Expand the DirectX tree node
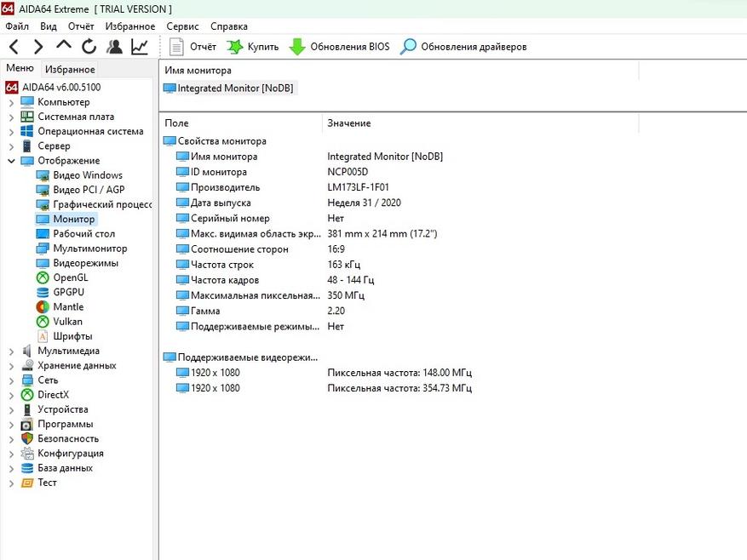Image resolution: width=747 pixels, height=560 pixels. [x=11, y=395]
